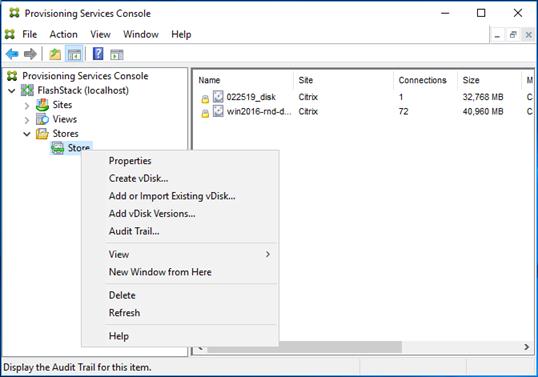Select the win2016-rnd-d... vDisk name

tap(259, 111)
